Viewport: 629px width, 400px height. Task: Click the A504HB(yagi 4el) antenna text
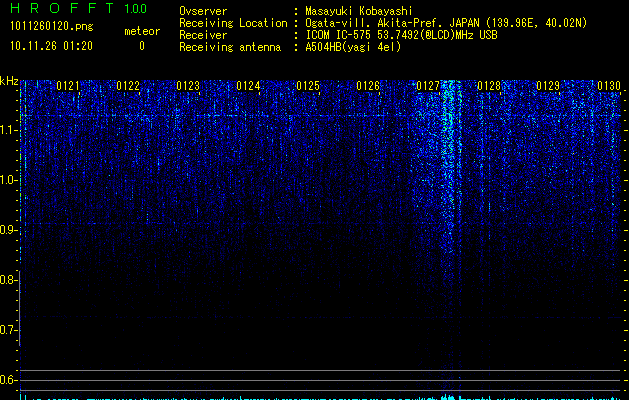353,47
